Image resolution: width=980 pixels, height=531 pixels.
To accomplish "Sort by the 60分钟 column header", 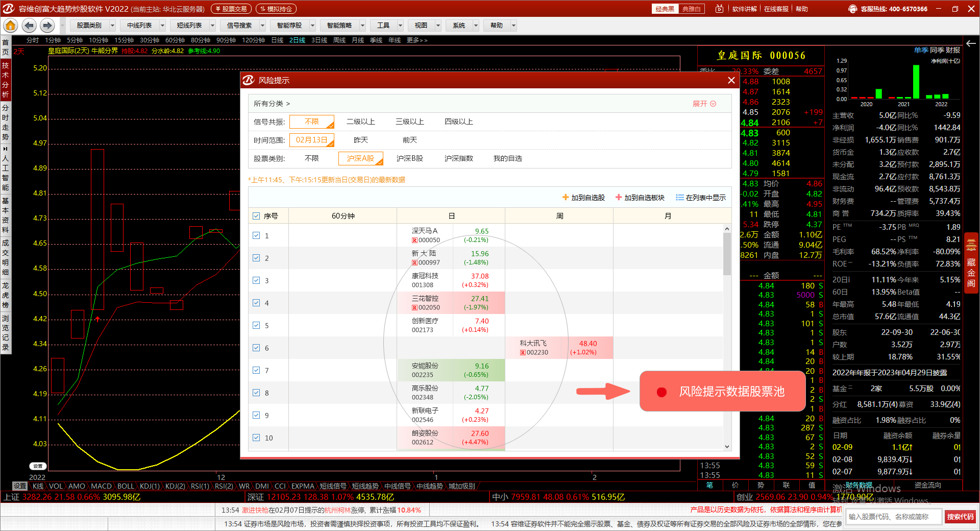I will coord(343,216).
